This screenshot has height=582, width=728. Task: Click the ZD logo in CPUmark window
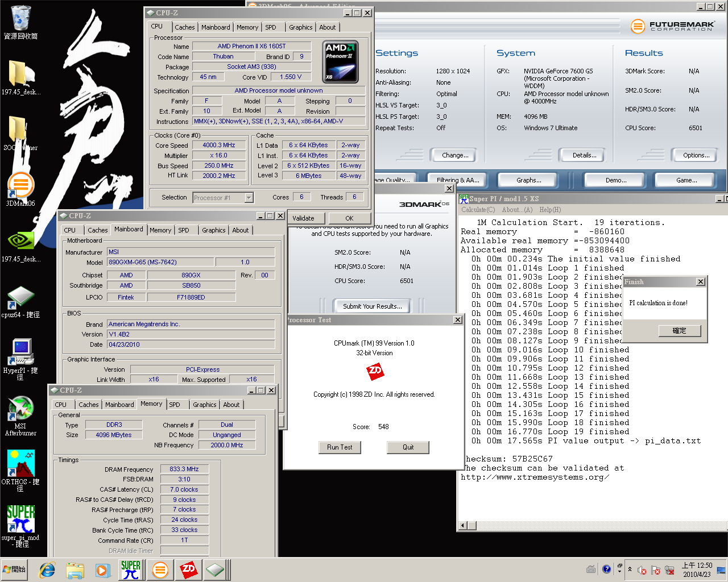tap(375, 372)
